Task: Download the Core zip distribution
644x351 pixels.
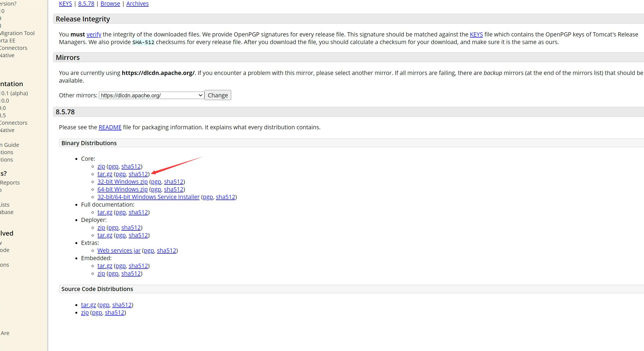Action: (101, 166)
